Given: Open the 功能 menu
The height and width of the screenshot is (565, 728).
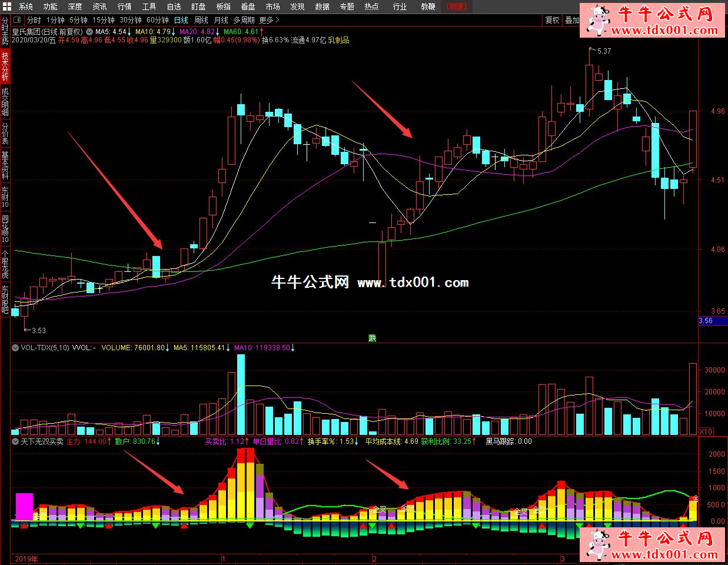Looking at the screenshot, I should (51, 6).
